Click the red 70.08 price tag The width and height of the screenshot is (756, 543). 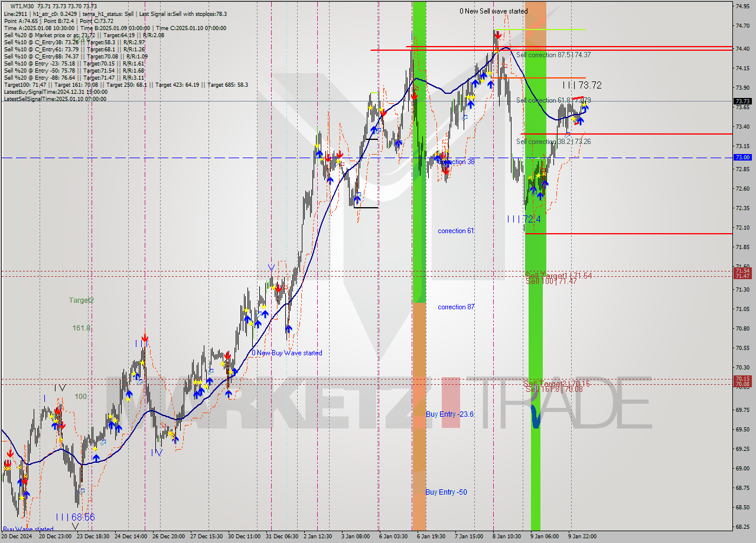point(742,384)
